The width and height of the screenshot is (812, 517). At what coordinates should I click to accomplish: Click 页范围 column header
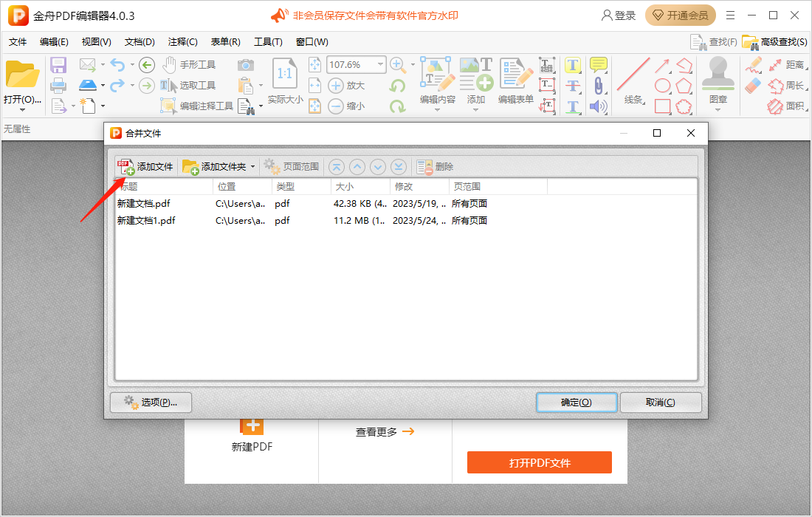click(x=498, y=187)
